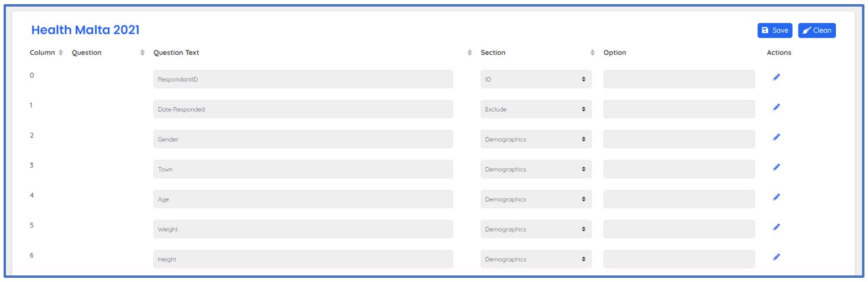Image resolution: width=868 pixels, height=282 pixels.
Task: Click the Option field in the Age row
Action: click(x=679, y=199)
